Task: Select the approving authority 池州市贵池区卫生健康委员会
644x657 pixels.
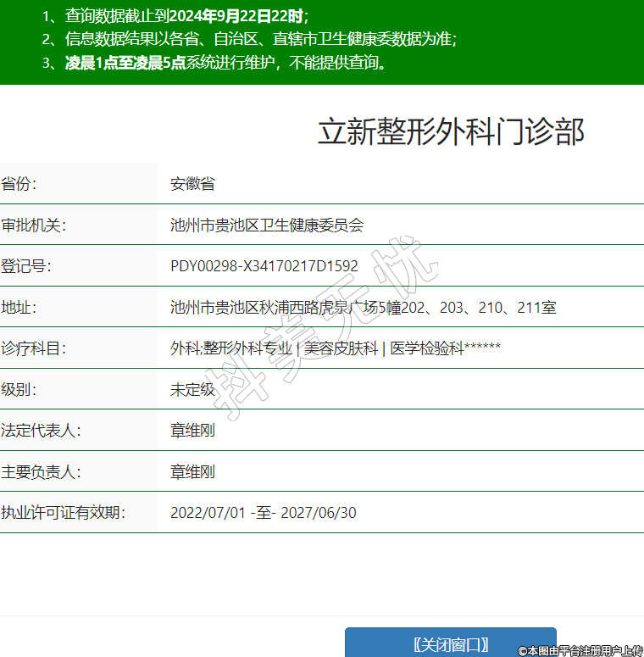Action: pos(266,225)
